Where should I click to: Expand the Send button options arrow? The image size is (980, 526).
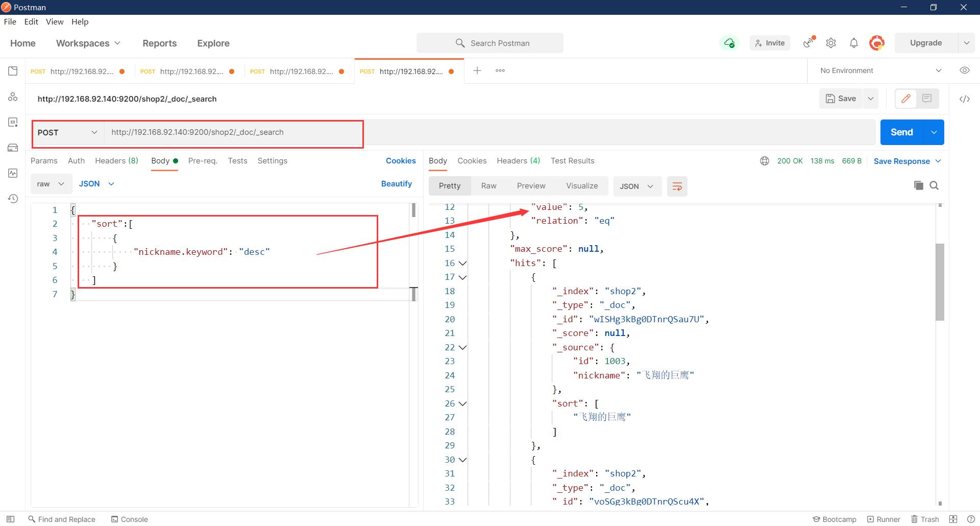click(x=934, y=132)
